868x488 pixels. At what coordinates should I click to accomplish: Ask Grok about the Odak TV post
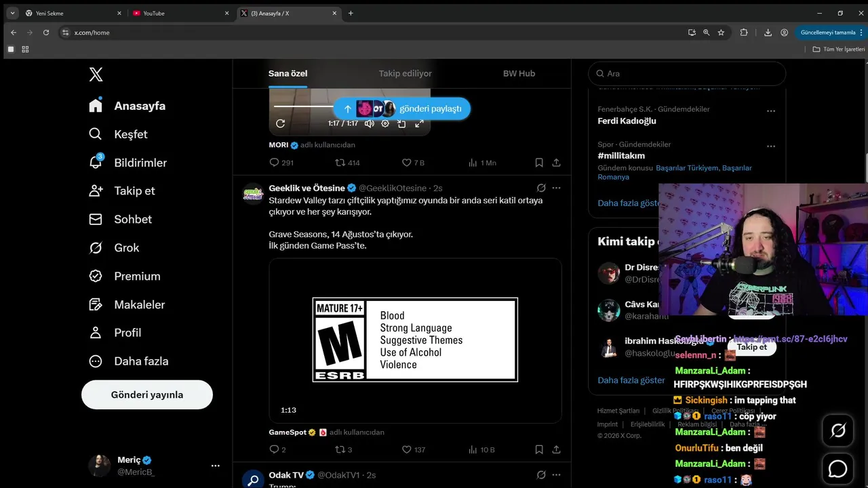pos(541,475)
